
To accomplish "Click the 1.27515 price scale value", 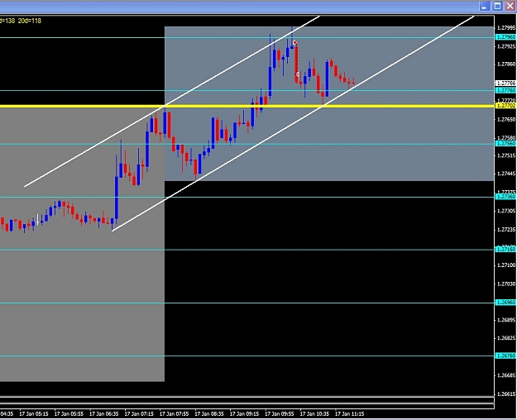I will [506, 155].
